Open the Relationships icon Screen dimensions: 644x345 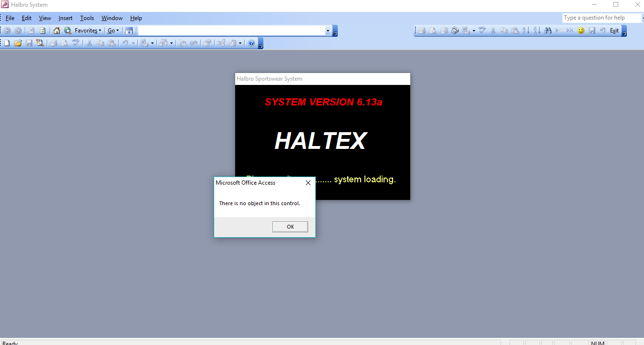click(221, 43)
